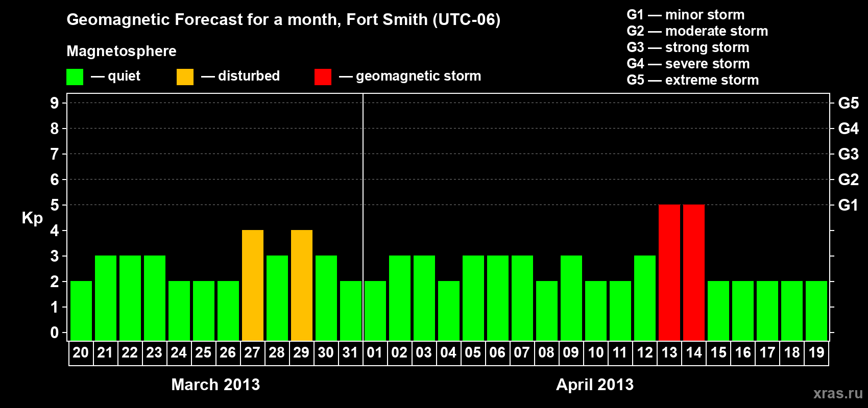This screenshot has width=868, height=408.
Task: Click the '— disturbed' legend label
Action: coord(240,76)
